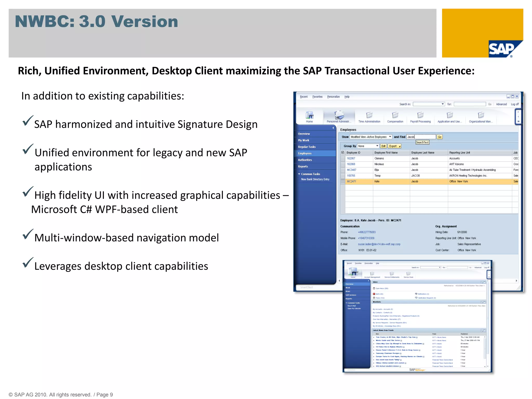Viewport: 532px width, 399px height.
Task: Collapse the Common Tasks section
Action: 299,174
